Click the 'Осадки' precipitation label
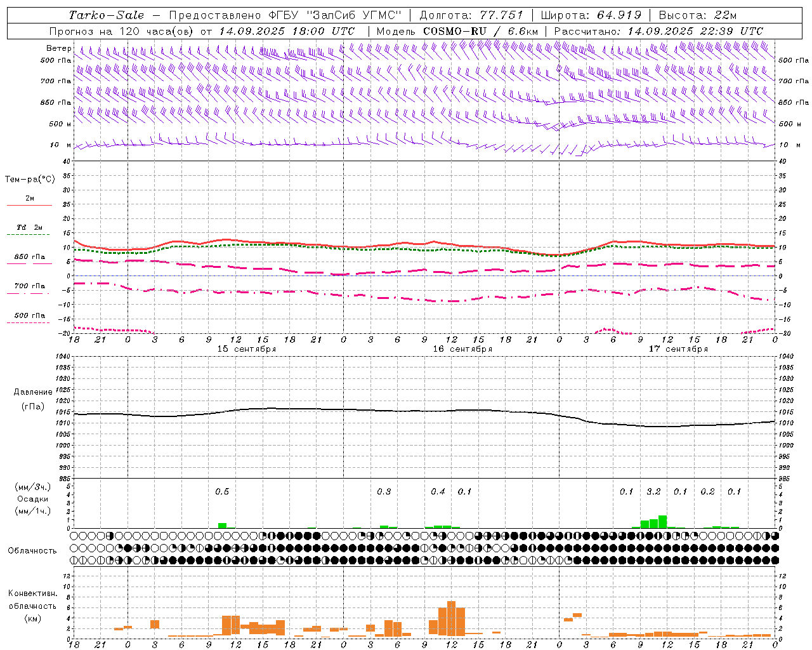Screen dimensions: 812x650 coord(32,499)
